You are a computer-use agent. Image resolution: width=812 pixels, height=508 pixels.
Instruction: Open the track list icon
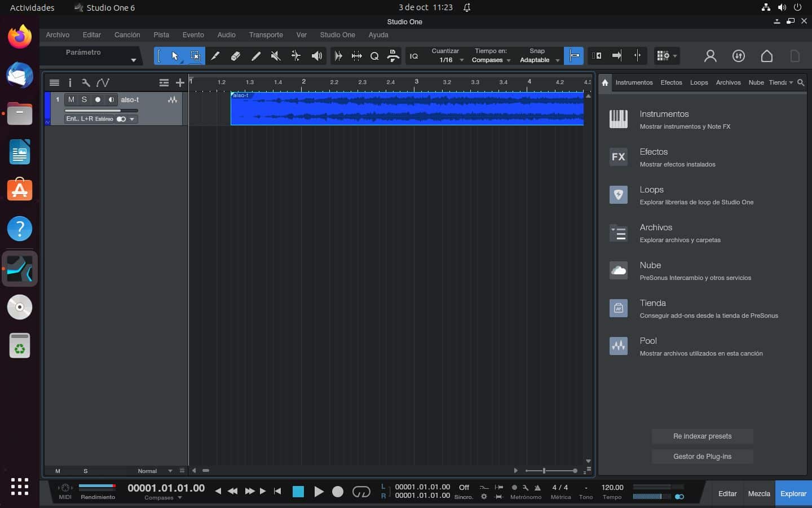[x=54, y=82]
